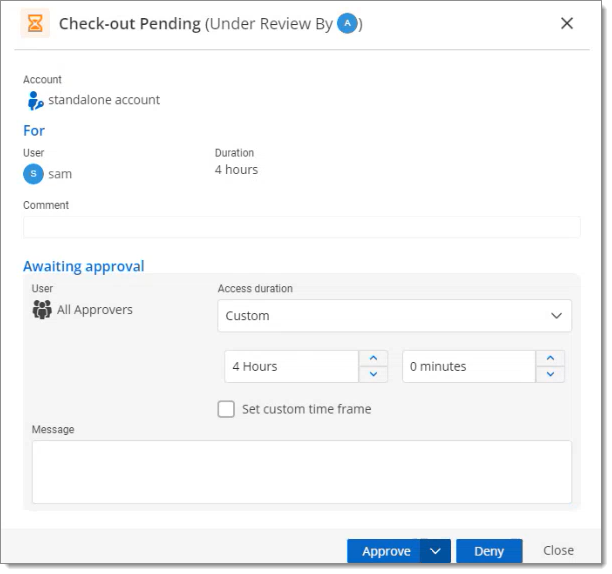The width and height of the screenshot is (612, 574).
Task: Click the Close text button
Action: [558, 550]
